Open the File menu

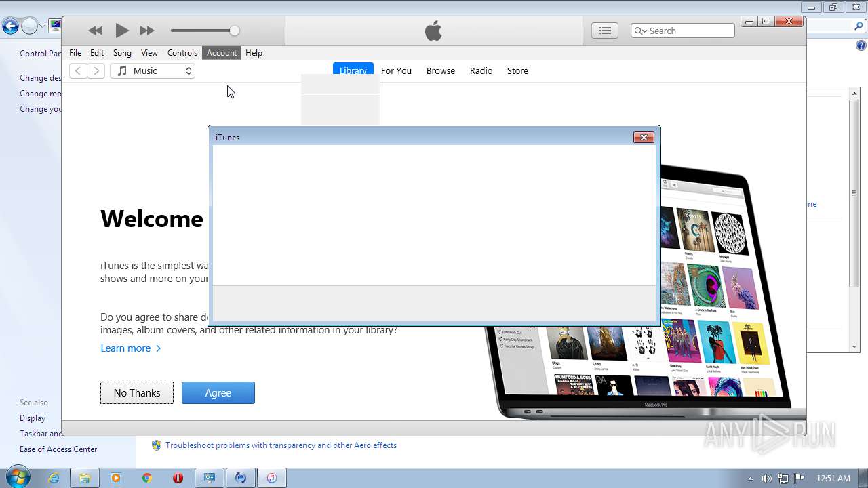pos(75,53)
